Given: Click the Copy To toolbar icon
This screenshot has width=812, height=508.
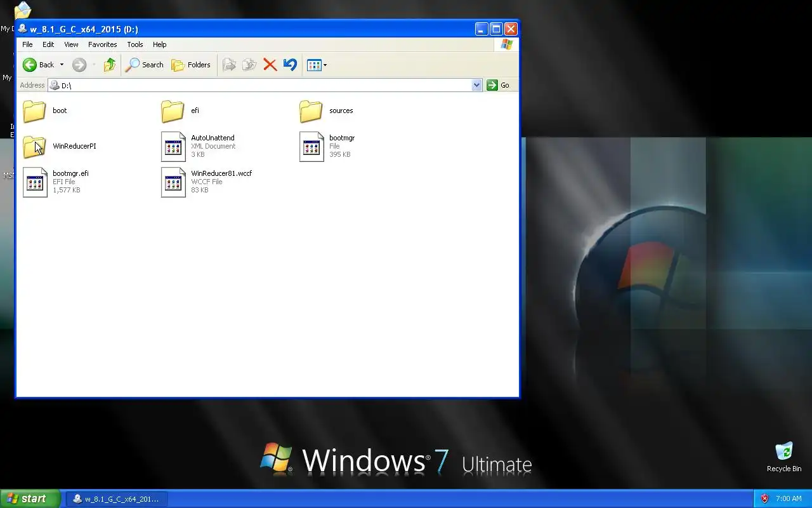Looking at the screenshot, I should coord(249,65).
